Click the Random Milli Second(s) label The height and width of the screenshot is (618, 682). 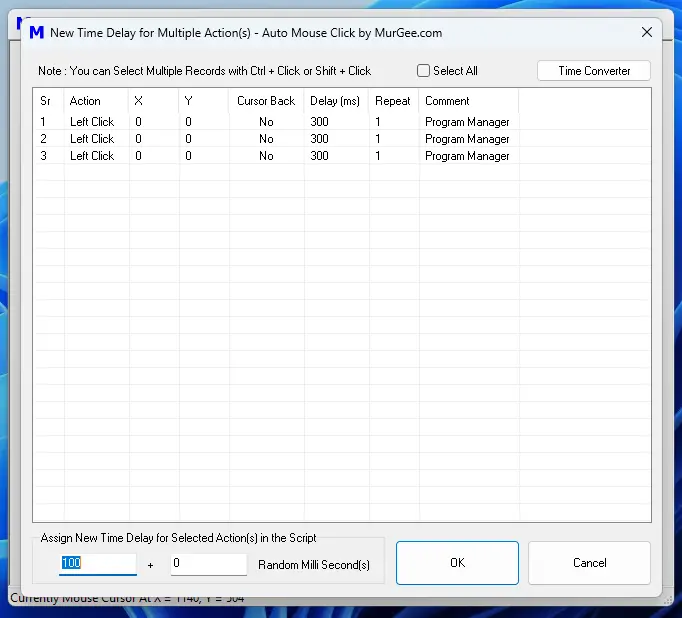coord(314,565)
